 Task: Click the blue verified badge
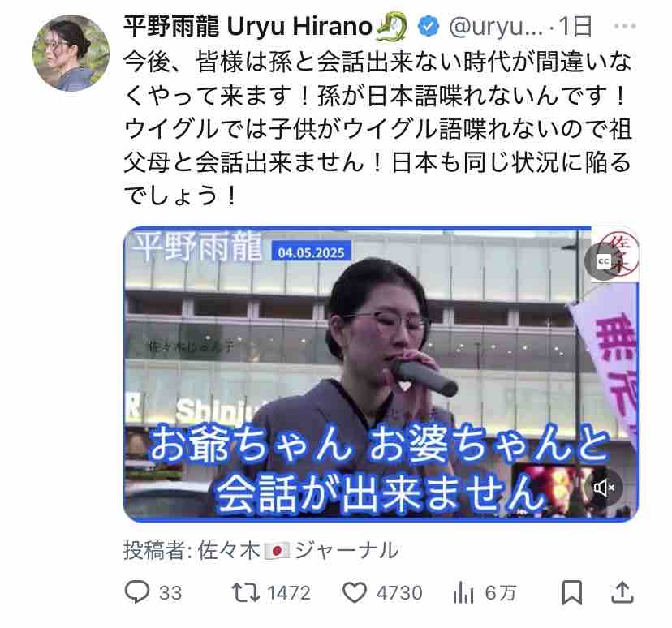(429, 27)
